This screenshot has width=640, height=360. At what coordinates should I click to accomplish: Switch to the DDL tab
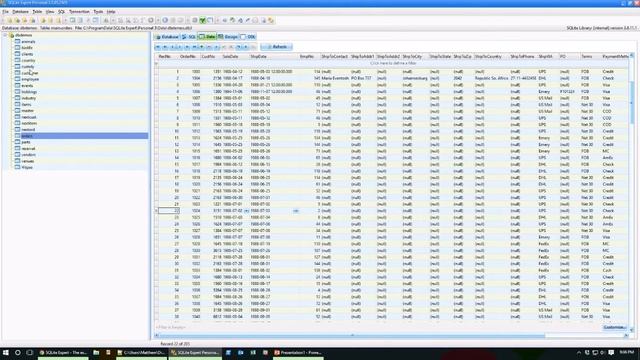point(248,37)
